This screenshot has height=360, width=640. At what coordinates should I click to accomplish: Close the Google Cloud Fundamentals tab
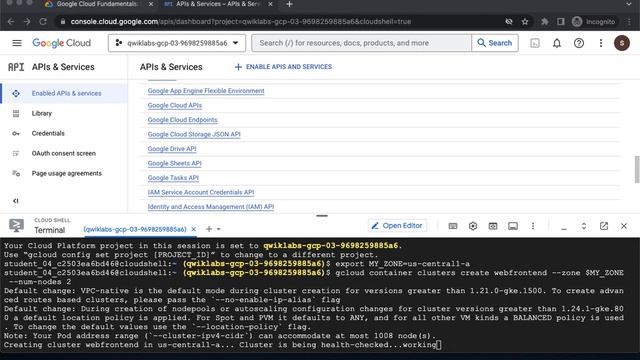click(151, 4)
